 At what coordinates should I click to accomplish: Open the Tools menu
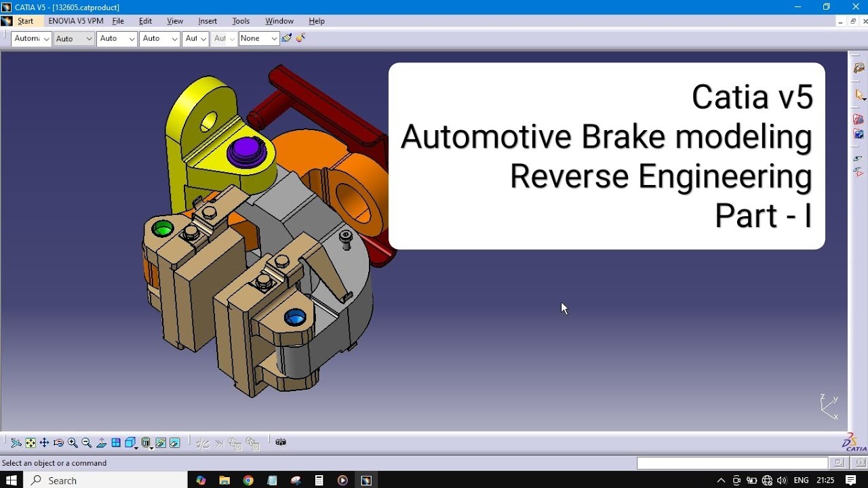(x=241, y=21)
